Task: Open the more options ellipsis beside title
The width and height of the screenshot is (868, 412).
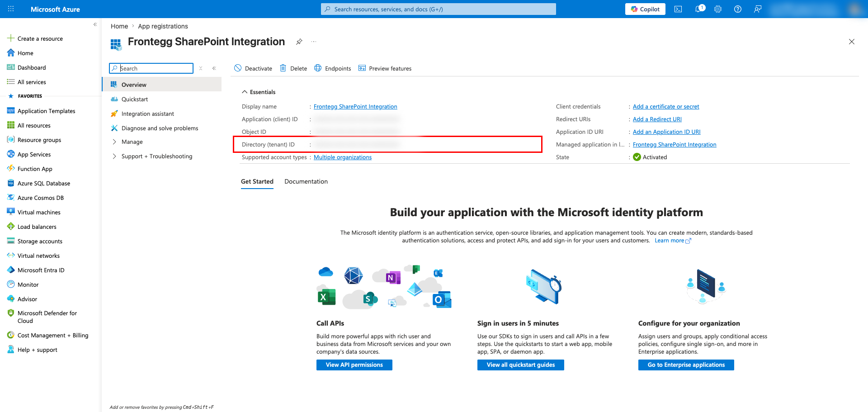Action: 314,42
